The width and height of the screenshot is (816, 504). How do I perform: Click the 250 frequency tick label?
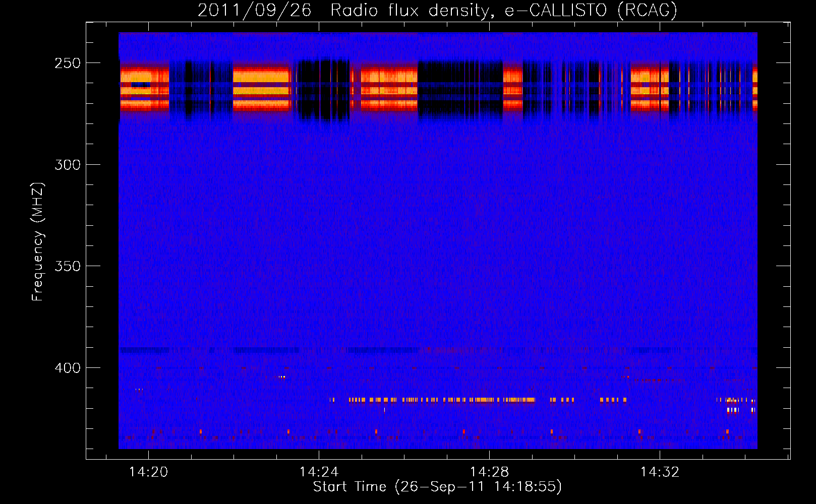(x=68, y=63)
